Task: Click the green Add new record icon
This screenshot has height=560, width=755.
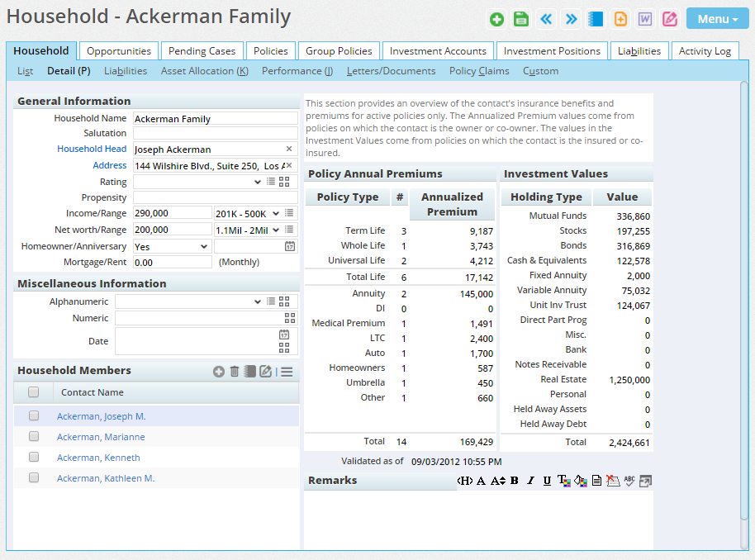Action: [x=496, y=18]
